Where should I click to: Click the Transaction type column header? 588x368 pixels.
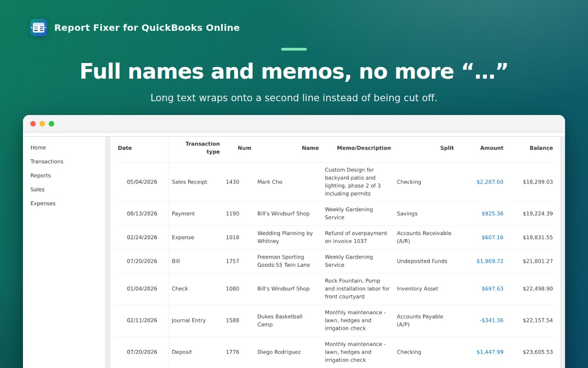click(x=203, y=148)
